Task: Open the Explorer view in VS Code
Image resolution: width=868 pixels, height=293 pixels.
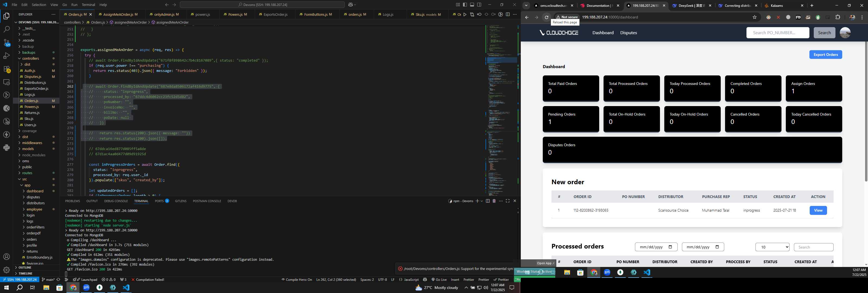Action: pyautogui.click(x=7, y=16)
